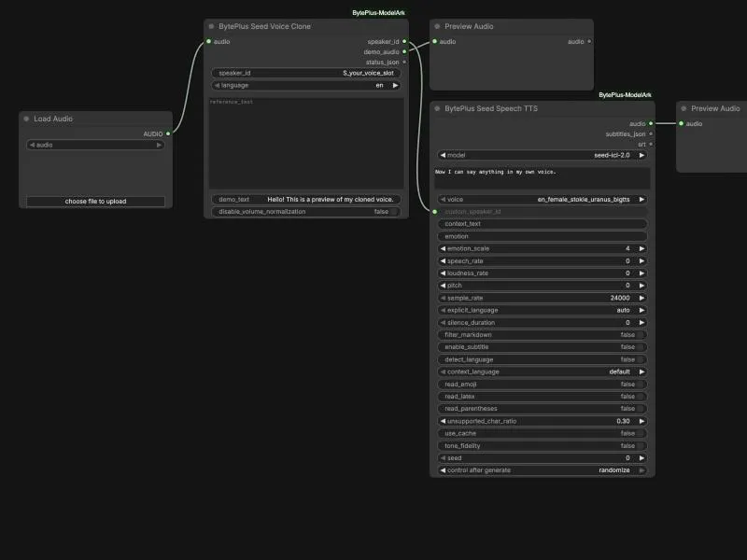Click the demo_text field in Voice Clone

[x=306, y=200]
